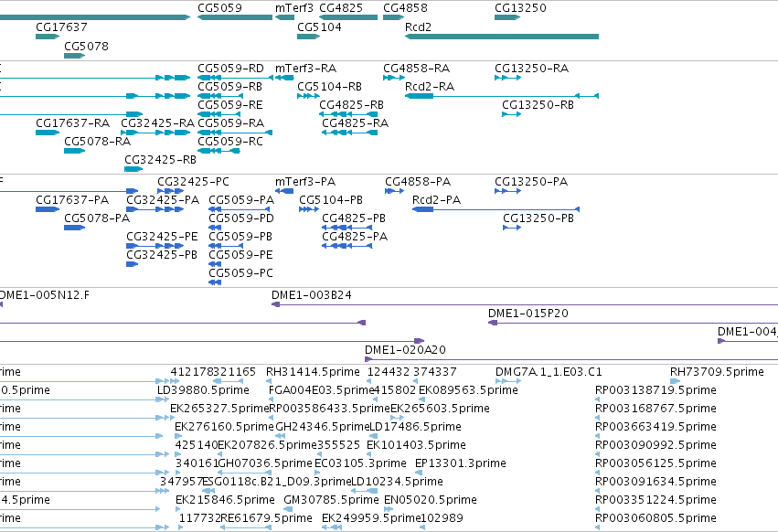778x532 pixels.
Task: Select the CG13250 gene feature
Action: (x=507, y=17)
